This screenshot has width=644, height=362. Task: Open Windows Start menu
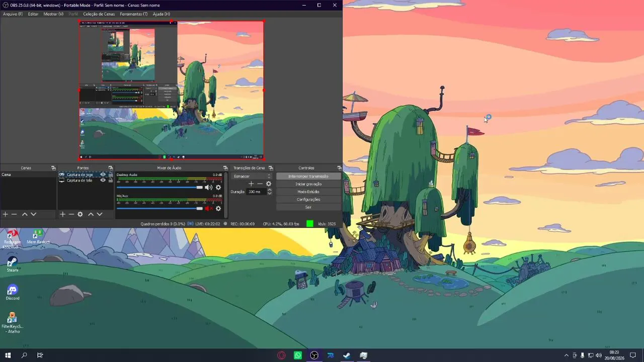8,355
